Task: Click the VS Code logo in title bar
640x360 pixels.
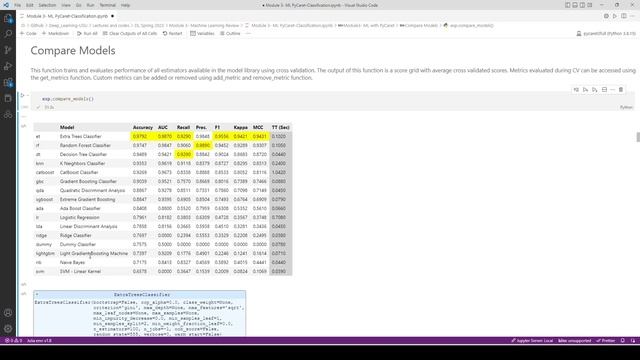Action: (x=6, y=5)
